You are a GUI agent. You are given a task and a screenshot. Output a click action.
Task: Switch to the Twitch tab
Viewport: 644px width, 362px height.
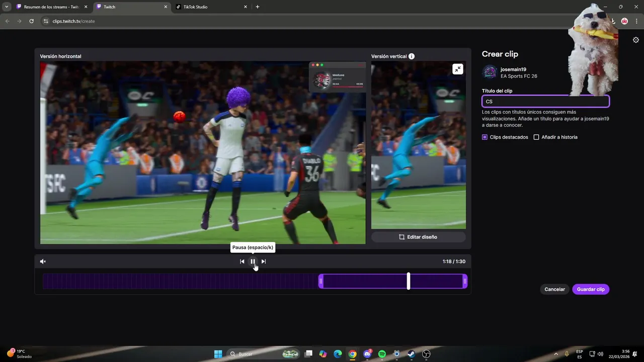pos(131,7)
